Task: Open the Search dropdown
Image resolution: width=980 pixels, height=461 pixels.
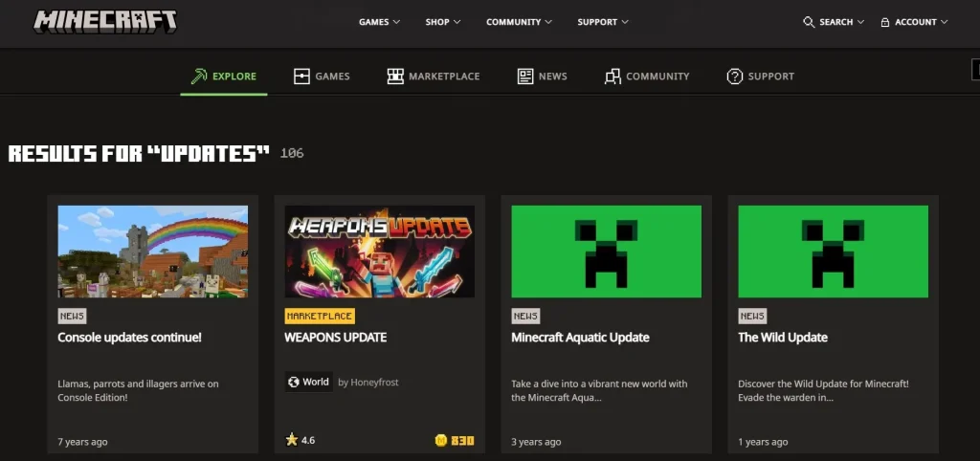Action: coord(834,22)
